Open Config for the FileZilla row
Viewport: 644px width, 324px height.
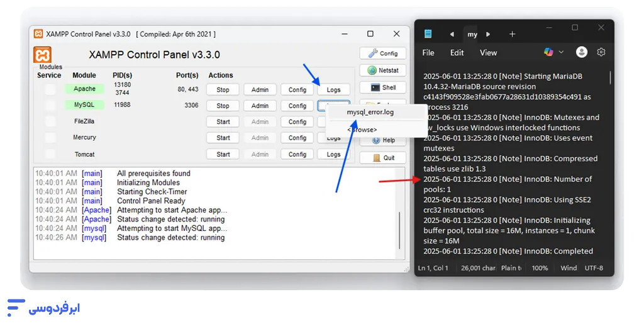(297, 121)
